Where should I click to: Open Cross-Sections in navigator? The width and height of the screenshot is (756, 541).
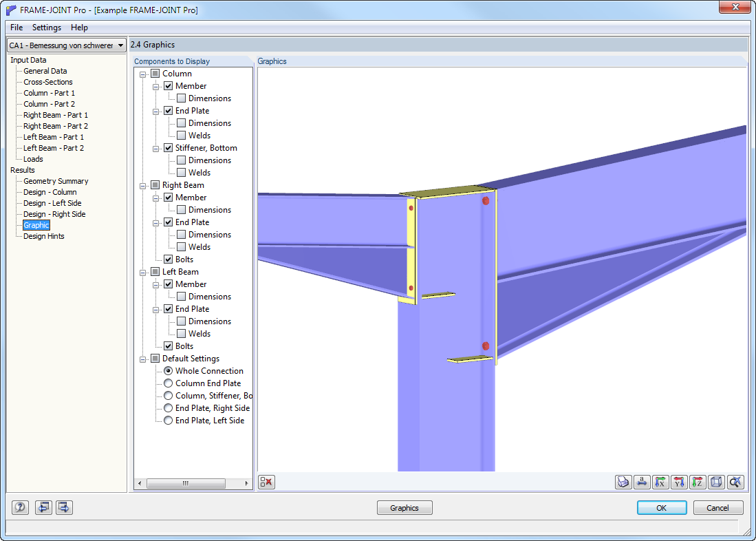point(47,82)
